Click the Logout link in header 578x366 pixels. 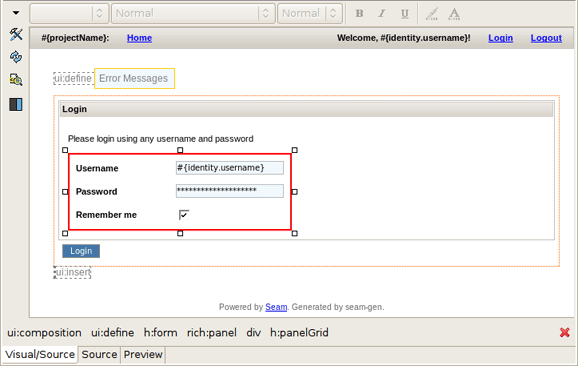[x=546, y=38]
